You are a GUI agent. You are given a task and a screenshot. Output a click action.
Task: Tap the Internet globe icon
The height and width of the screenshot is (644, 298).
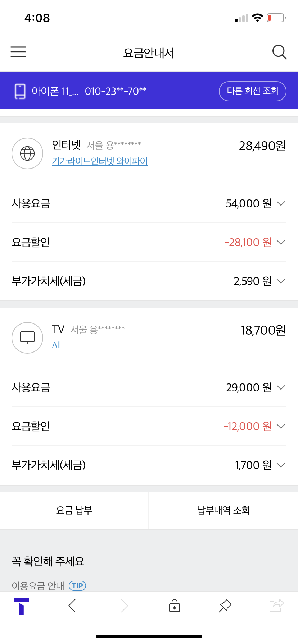[x=27, y=153]
